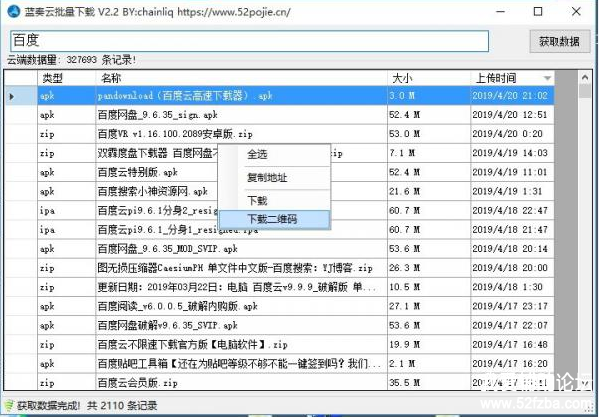The image size is (599, 417).
Task: Click the 35.5 M size cell
Action: tap(429, 382)
